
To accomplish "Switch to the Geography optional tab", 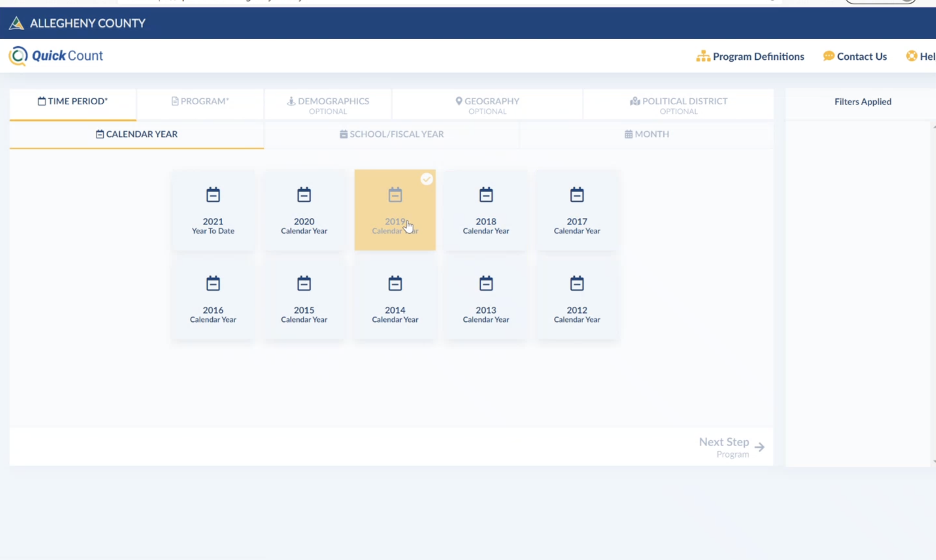I will pyautogui.click(x=487, y=105).
